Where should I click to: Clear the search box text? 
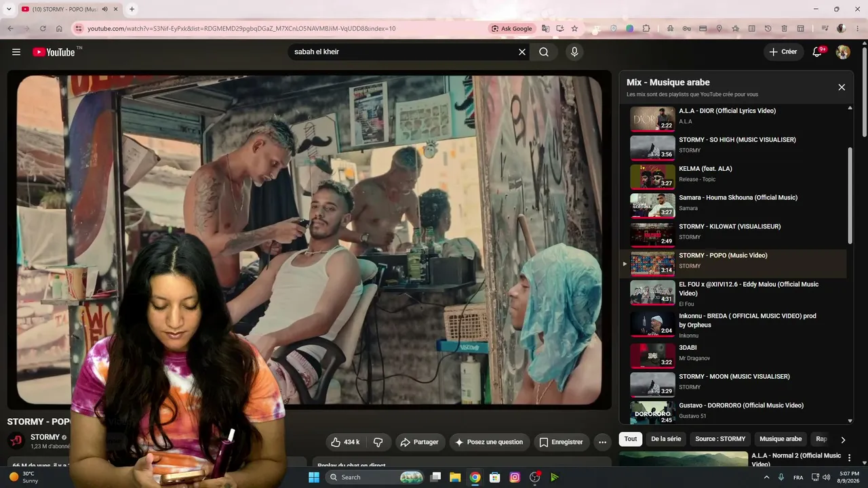(x=522, y=52)
